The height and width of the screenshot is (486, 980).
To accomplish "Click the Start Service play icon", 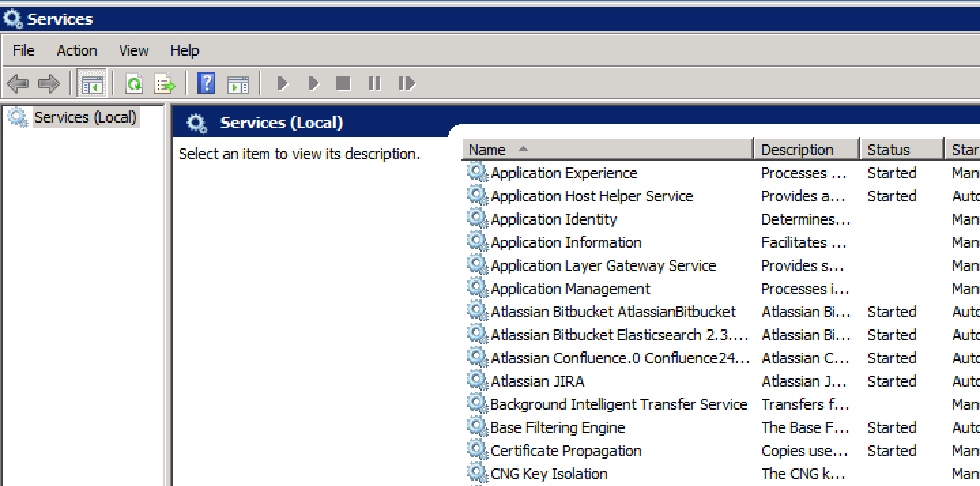I will [x=282, y=84].
